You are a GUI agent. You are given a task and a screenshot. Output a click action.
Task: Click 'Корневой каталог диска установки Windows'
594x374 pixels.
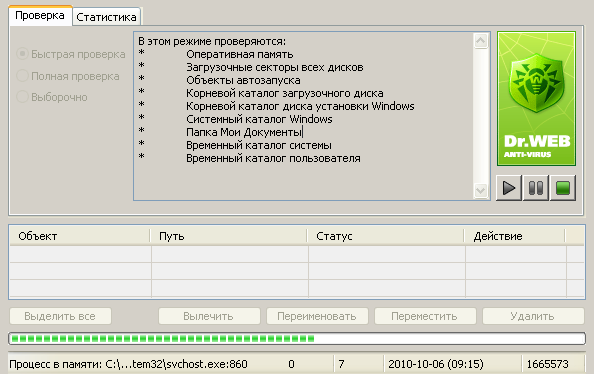pos(300,106)
